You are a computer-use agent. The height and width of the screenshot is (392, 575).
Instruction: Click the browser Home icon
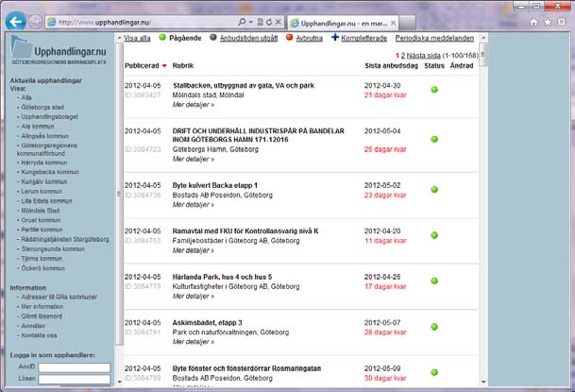tap(534, 23)
